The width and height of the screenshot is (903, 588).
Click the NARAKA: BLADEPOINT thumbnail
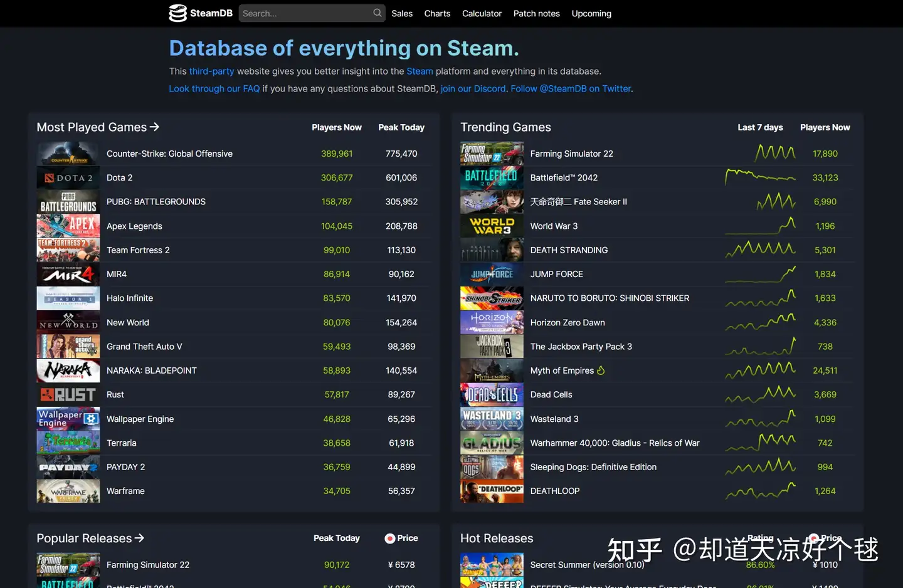point(68,370)
